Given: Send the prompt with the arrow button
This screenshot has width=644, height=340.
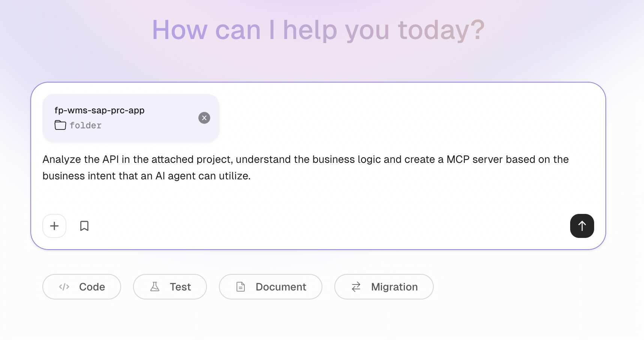Looking at the screenshot, I should tap(582, 226).
